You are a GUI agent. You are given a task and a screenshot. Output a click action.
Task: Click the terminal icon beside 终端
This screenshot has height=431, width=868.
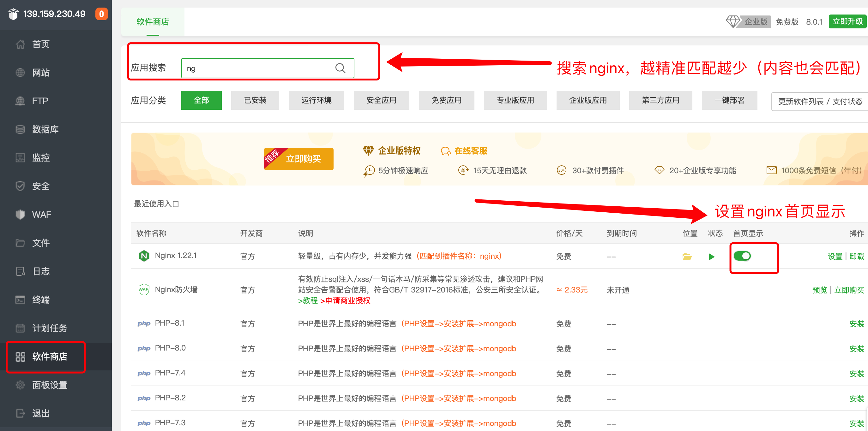(x=20, y=299)
